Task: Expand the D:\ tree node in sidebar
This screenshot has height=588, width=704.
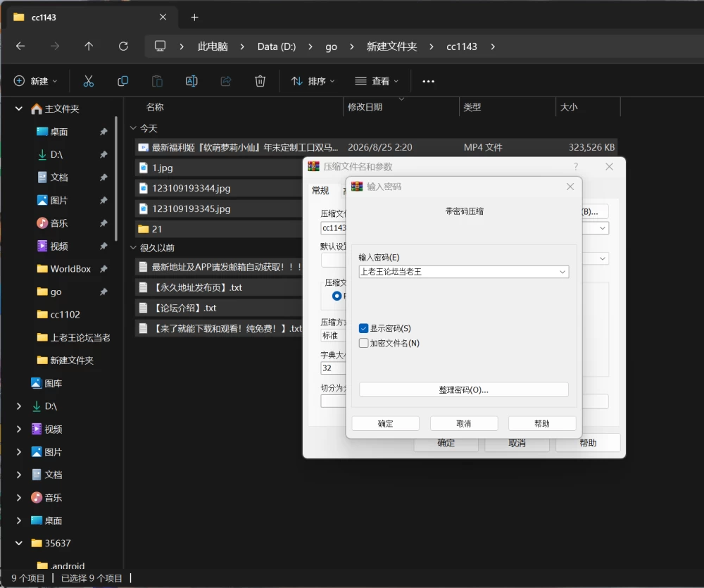Action: pos(19,406)
